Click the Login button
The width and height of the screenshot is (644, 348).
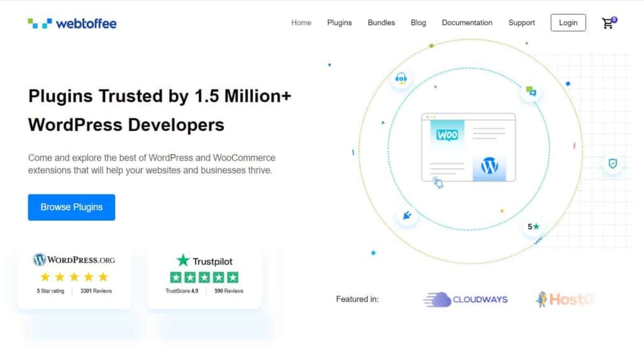click(568, 23)
